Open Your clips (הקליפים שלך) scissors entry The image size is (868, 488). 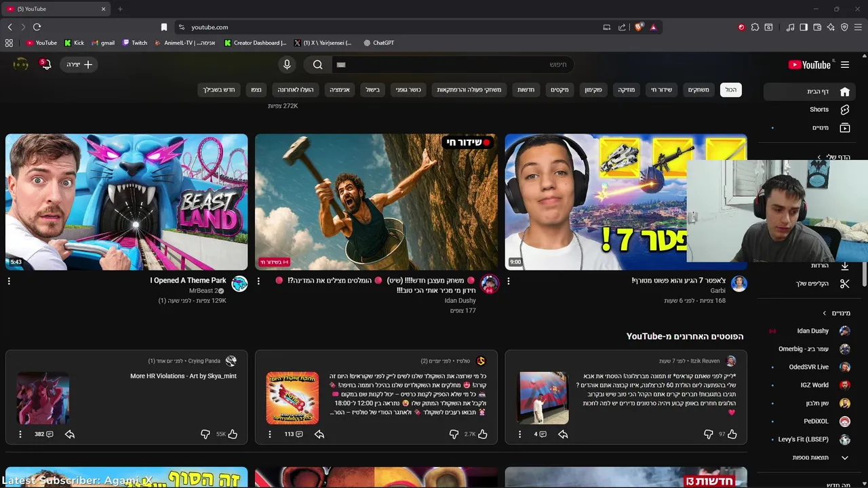click(810, 283)
